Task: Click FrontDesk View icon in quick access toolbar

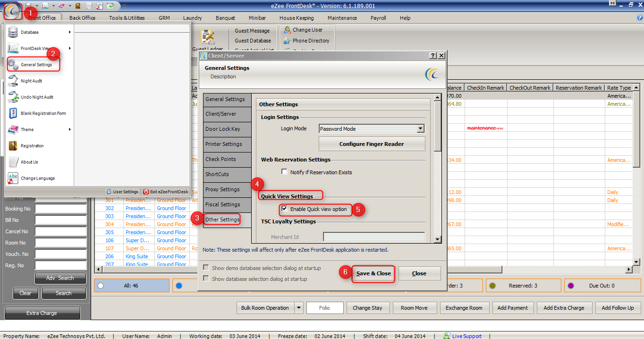Action: (45, 6)
